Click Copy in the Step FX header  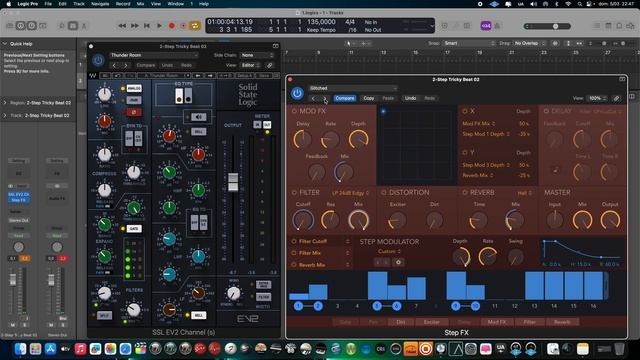pos(369,98)
